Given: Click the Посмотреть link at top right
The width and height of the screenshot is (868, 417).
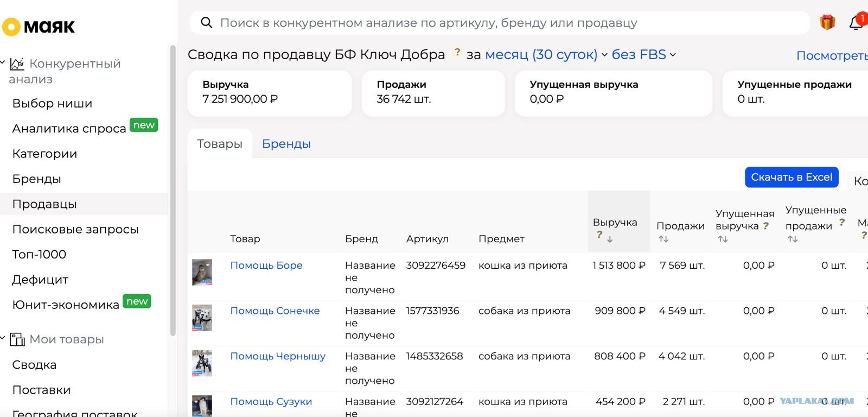Looking at the screenshot, I should (832, 55).
